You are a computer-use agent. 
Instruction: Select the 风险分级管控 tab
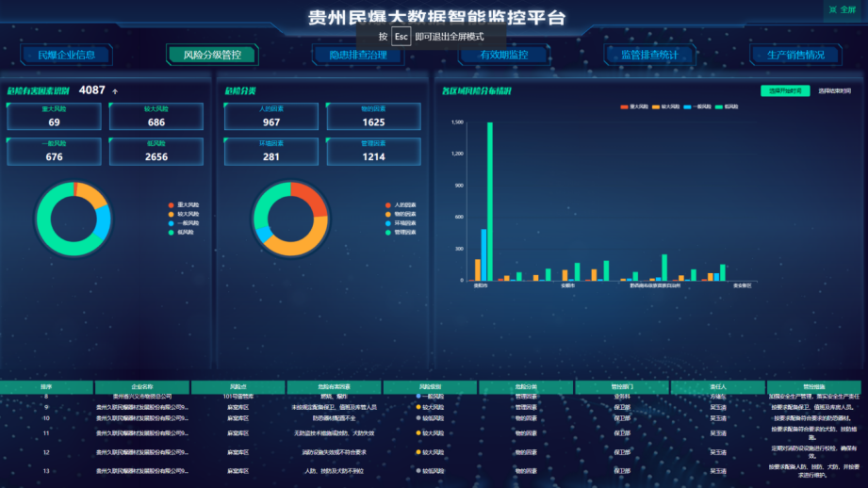[x=211, y=55]
